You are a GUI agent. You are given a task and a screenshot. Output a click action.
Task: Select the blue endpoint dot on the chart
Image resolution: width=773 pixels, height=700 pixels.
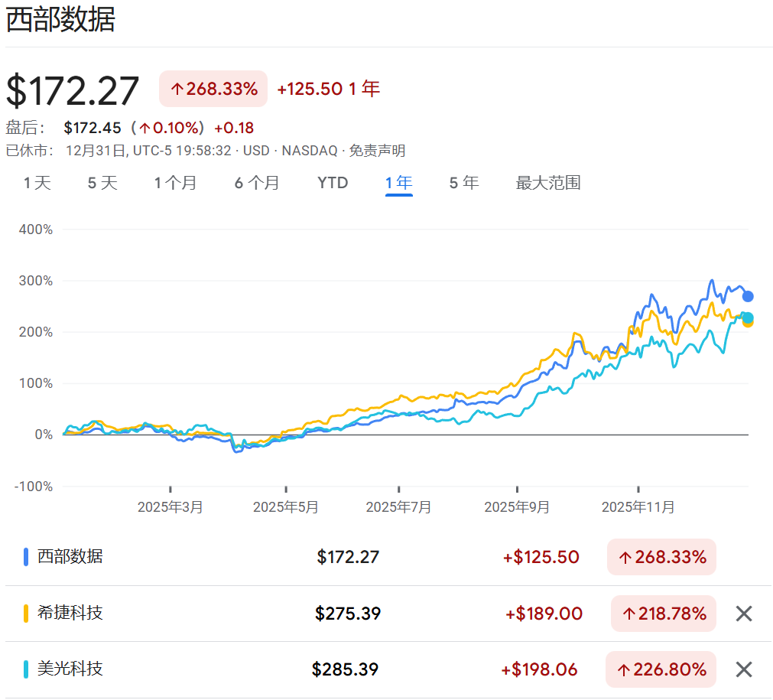point(747,296)
